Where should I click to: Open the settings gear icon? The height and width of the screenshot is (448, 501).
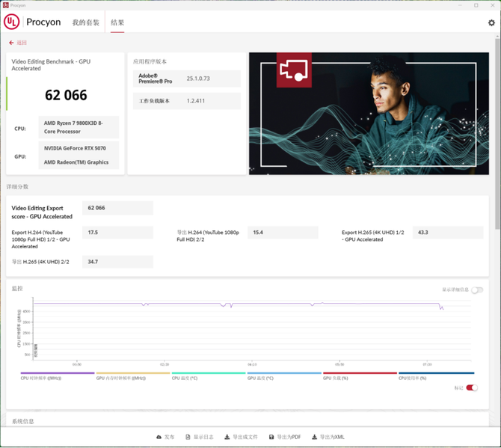491,23
